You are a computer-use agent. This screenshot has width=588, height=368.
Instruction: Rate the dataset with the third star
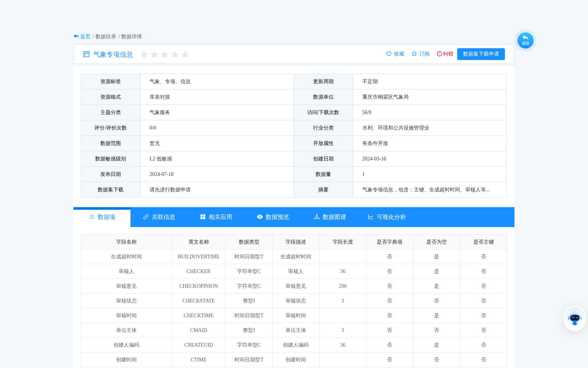(165, 54)
